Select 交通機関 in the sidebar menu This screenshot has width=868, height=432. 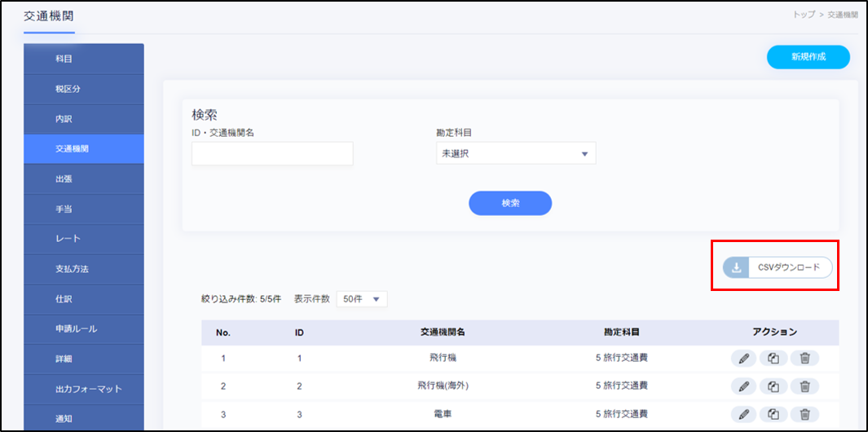coord(84,149)
